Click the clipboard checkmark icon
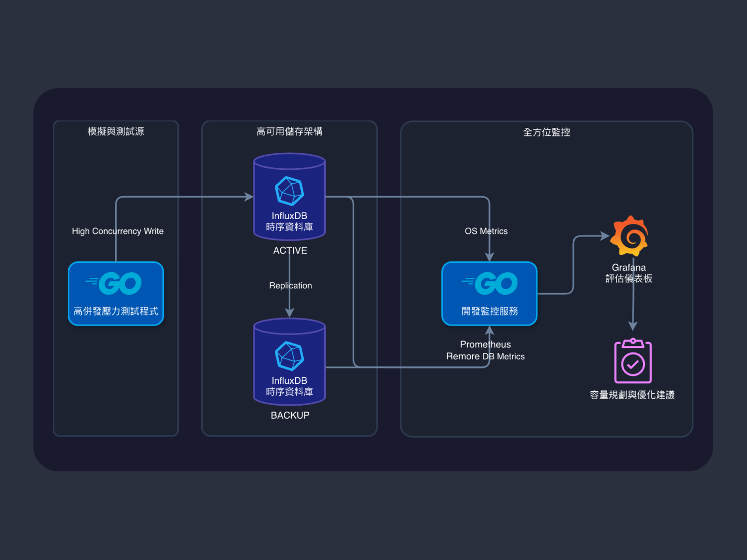 (633, 361)
